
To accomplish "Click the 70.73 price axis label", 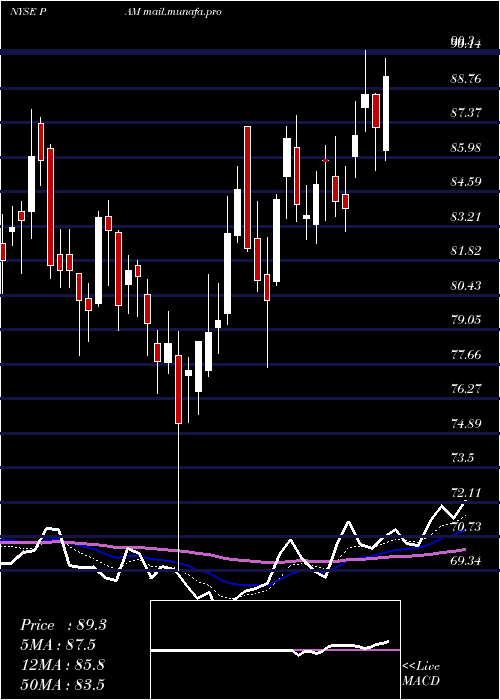I will pos(466,527).
